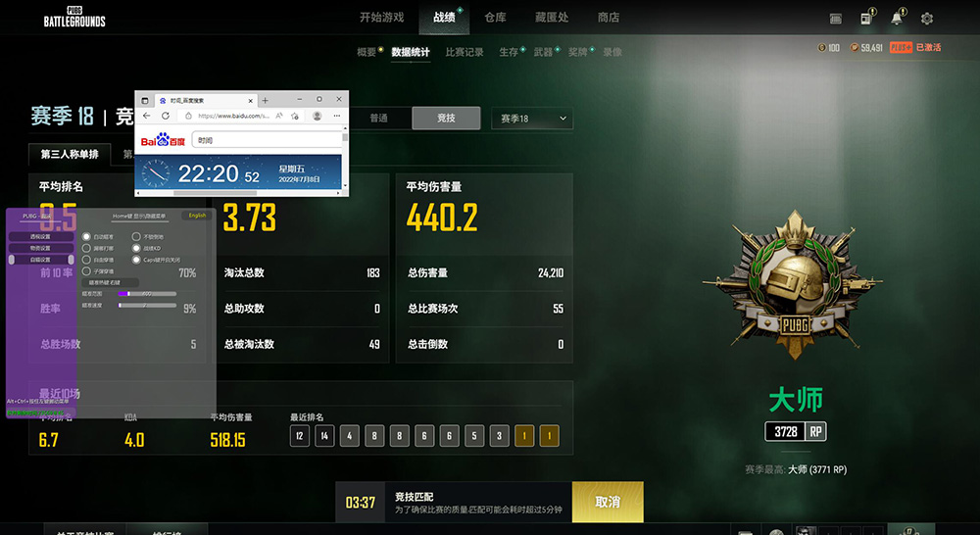Open the news feed icon
The width and height of the screenshot is (980, 535).
(866, 19)
